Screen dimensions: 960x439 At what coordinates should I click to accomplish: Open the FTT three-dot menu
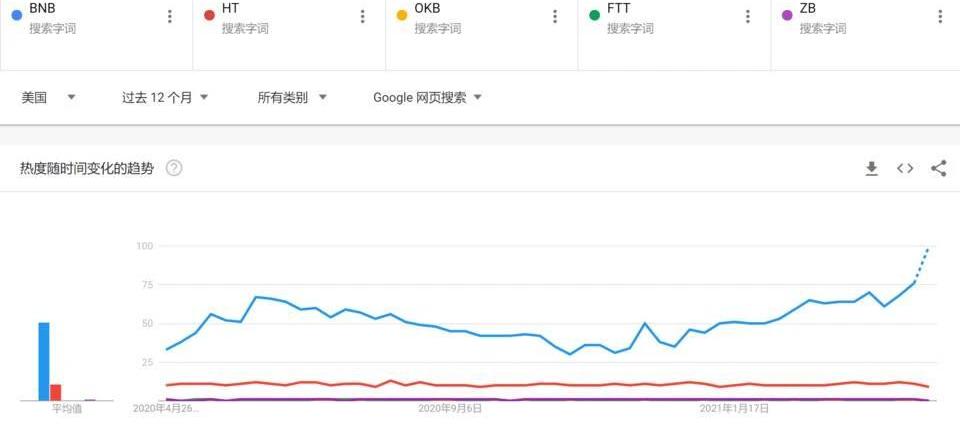[748, 16]
